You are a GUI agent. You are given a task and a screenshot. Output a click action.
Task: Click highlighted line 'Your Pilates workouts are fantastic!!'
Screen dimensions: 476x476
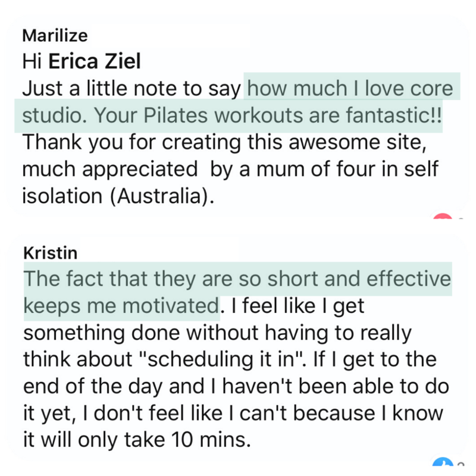[x=268, y=115]
